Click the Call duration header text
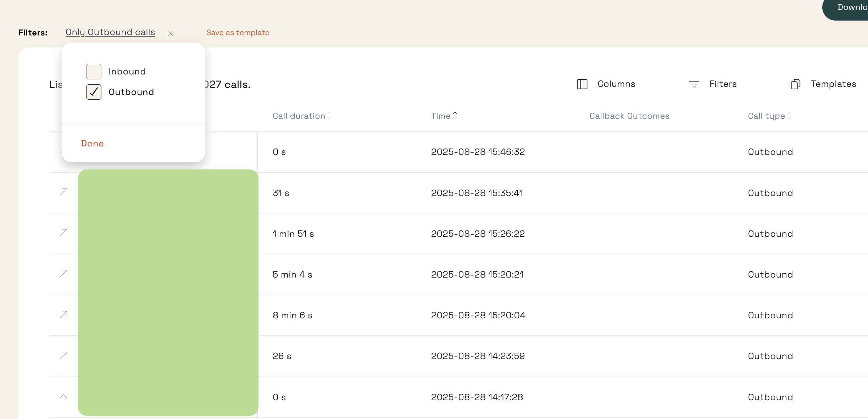The height and width of the screenshot is (419, 868). click(299, 116)
